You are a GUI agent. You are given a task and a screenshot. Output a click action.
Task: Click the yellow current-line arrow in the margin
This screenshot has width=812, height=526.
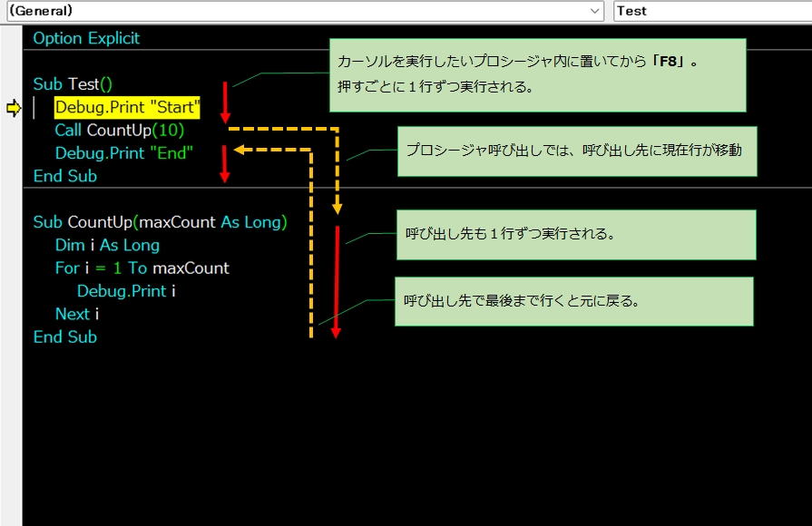point(14,108)
